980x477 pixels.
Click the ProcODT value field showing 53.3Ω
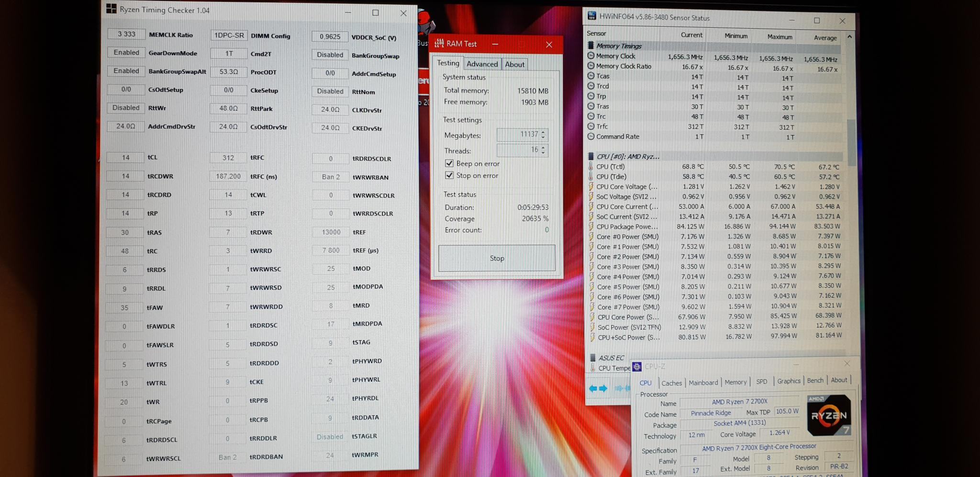(x=229, y=72)
